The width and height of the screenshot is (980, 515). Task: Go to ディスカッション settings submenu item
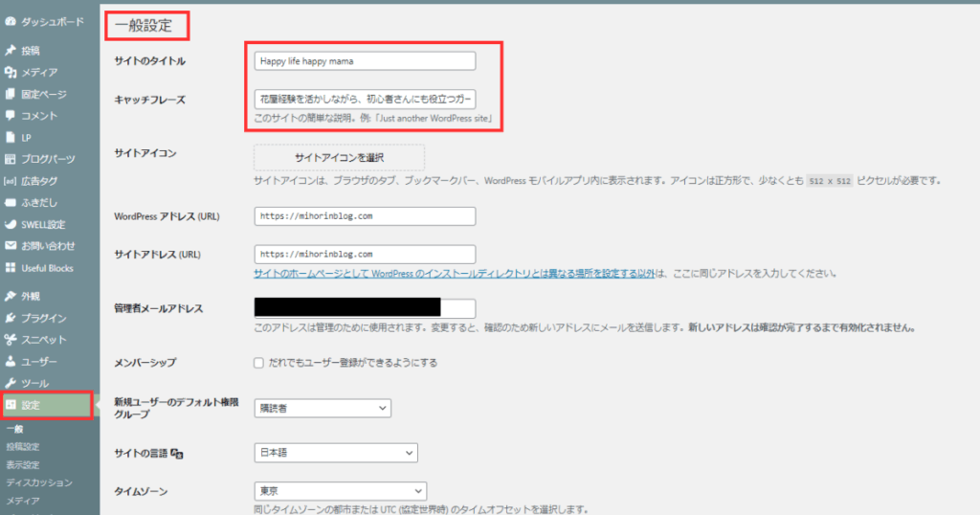click(38, 482)
